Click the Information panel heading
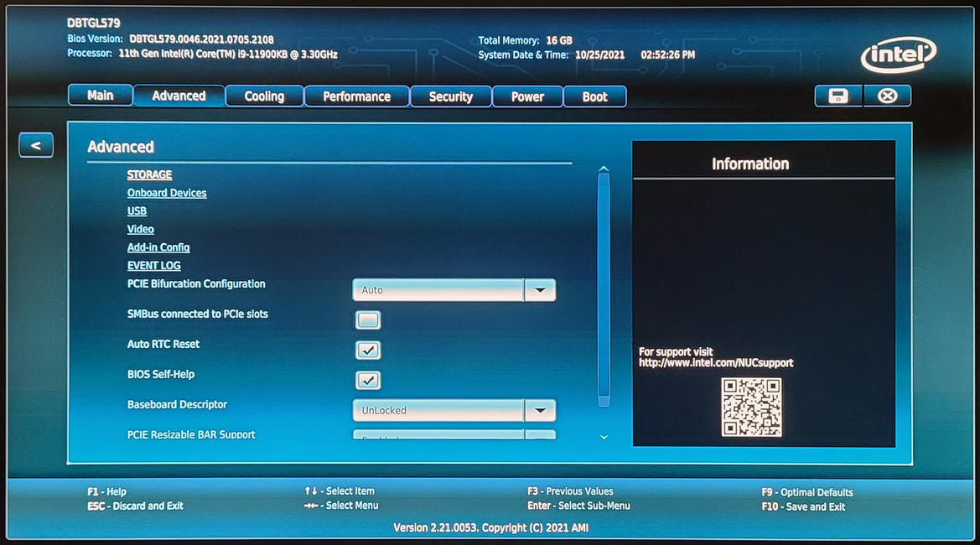This screenshot has height=545, width=980. (x=750, y=163)
